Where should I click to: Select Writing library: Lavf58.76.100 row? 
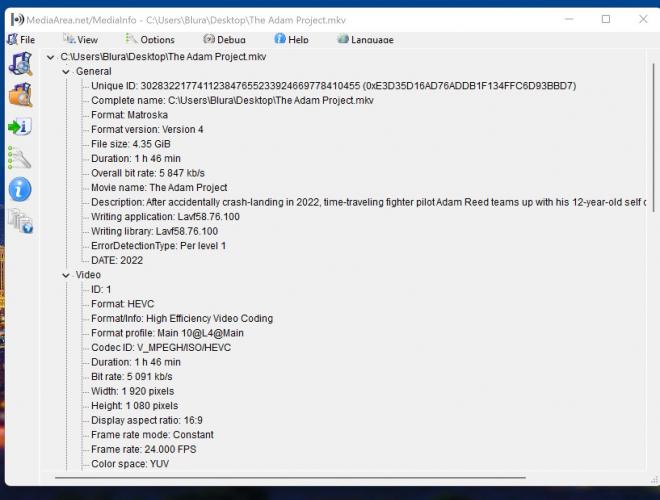(x=154, y=231)
